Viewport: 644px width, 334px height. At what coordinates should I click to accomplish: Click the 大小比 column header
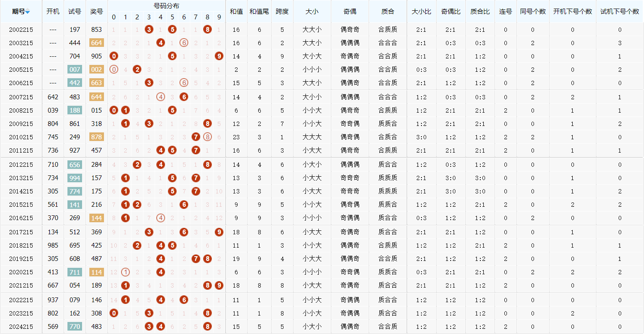point(421,12)
